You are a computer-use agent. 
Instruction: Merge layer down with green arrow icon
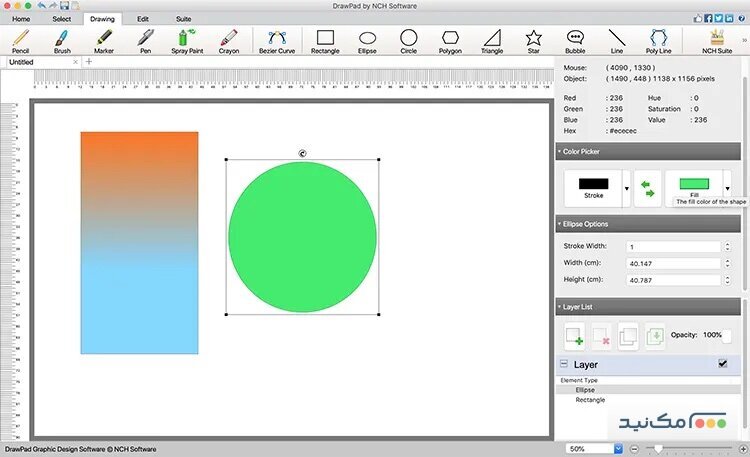click(655, 335)
